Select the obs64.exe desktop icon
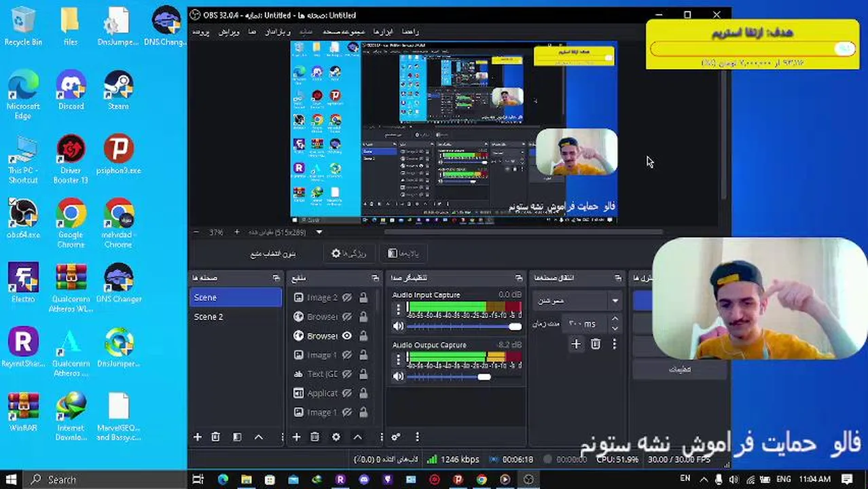 tap(23, 219)
